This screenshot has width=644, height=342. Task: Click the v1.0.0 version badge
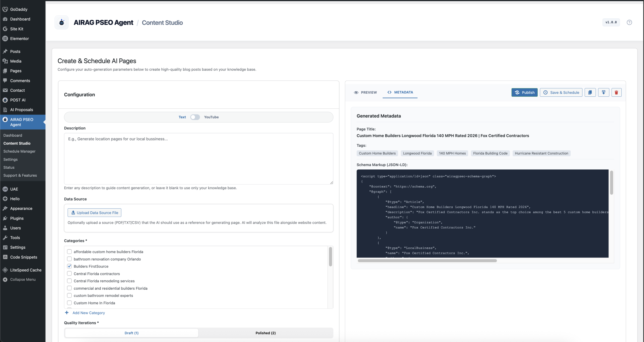pyautogui.click(x=611, y=22)
